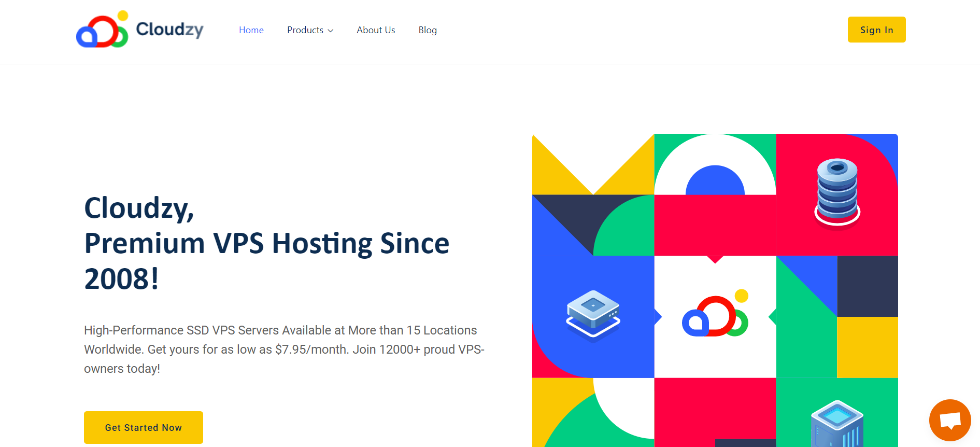980x447 pixels.
Task: Expand the Products dropdown menu
Action: point(310,30)
